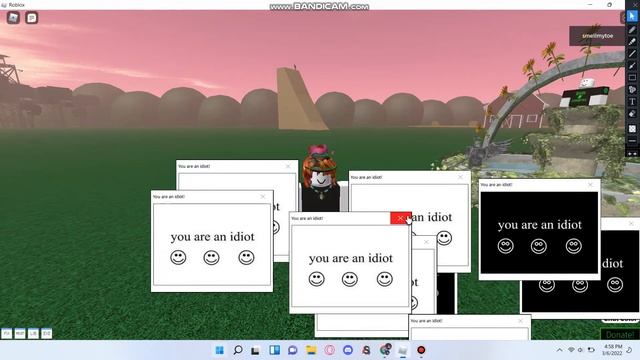Select the text tool in drawing toolbar
This screenshot has height=360, width=640.
[632, 102]
